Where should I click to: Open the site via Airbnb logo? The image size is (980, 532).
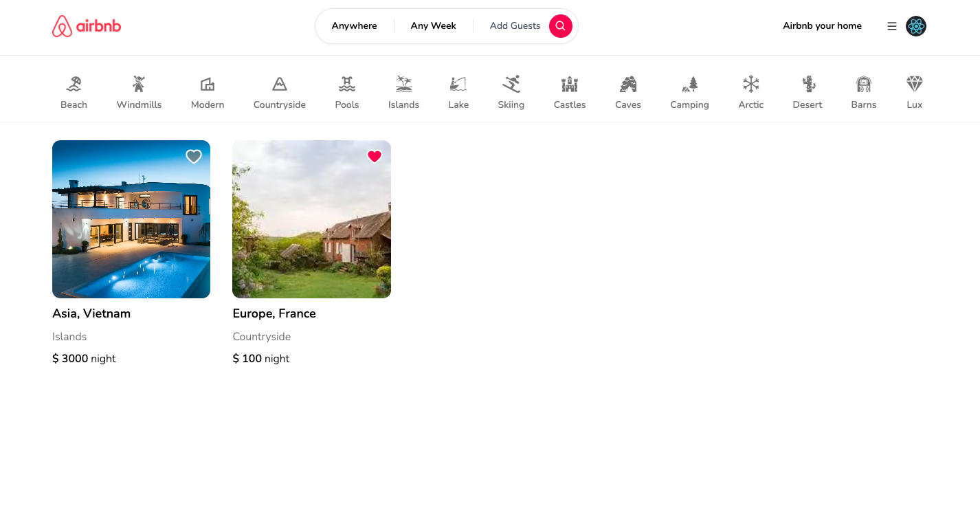click(86, 26)
